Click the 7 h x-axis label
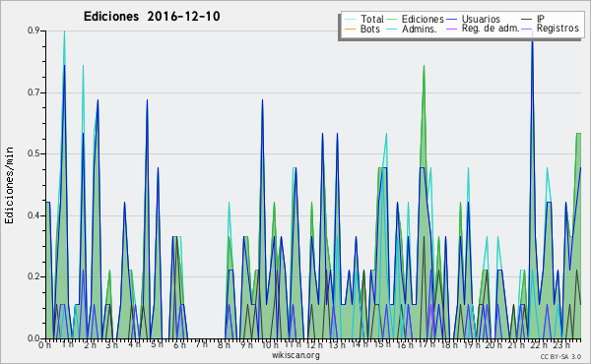The height and width of the screenshot is (364, 591). point(201,344)
